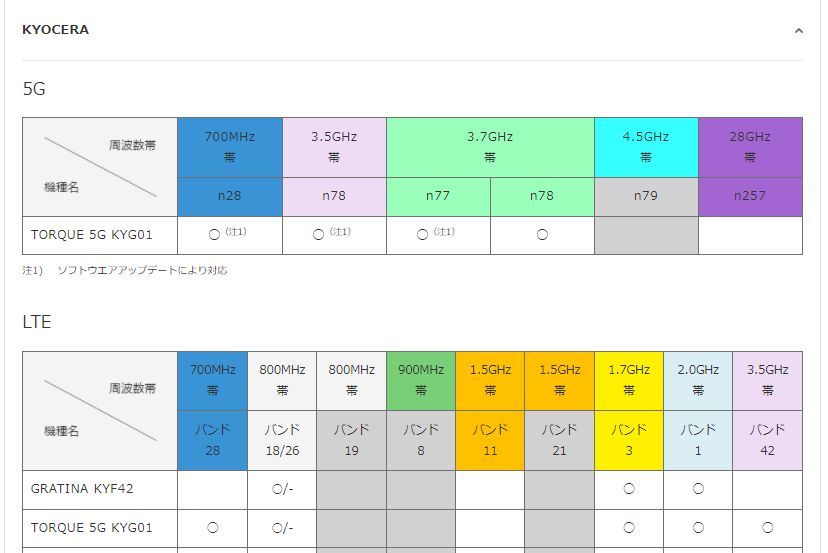
Task: Click the KYOCERA section heading
Action: click(x=55, y=30)
